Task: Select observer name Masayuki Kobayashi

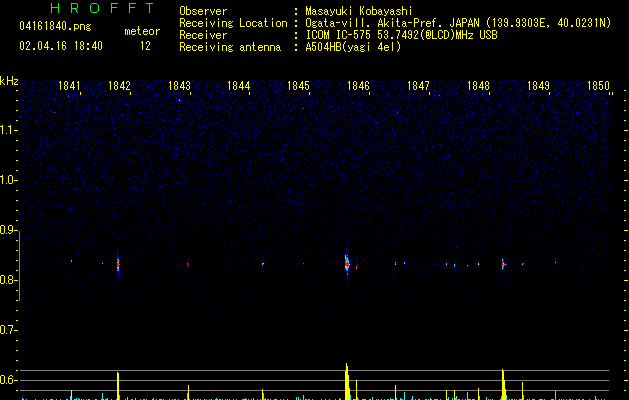Action: click(x=359, y=11)
